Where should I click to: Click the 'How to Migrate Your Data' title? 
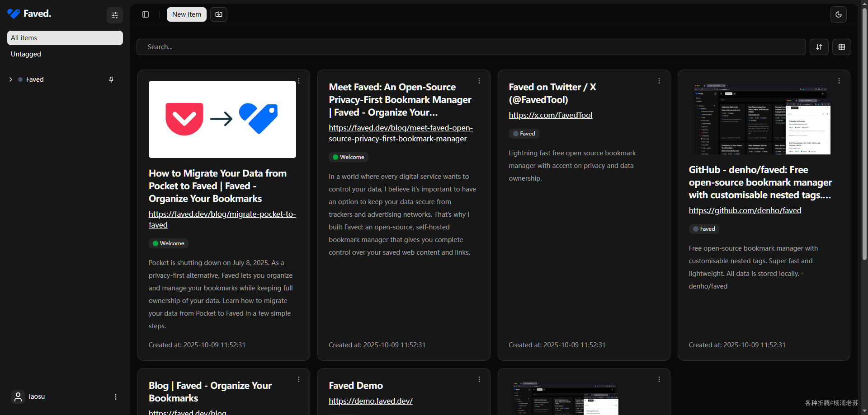point(218,186)
